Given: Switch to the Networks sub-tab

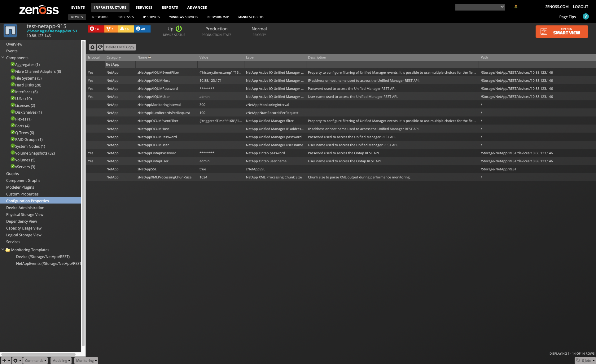Looking at the screenshot, I should 100,17.
